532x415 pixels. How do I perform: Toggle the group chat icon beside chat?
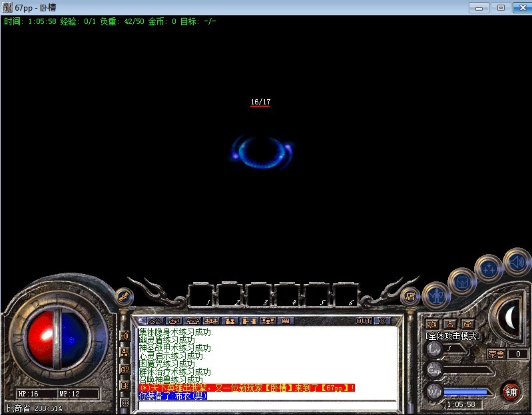click(x=125, y=352)
